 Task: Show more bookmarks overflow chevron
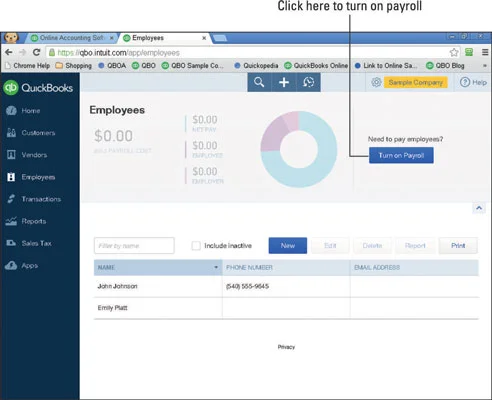[485, 66]
